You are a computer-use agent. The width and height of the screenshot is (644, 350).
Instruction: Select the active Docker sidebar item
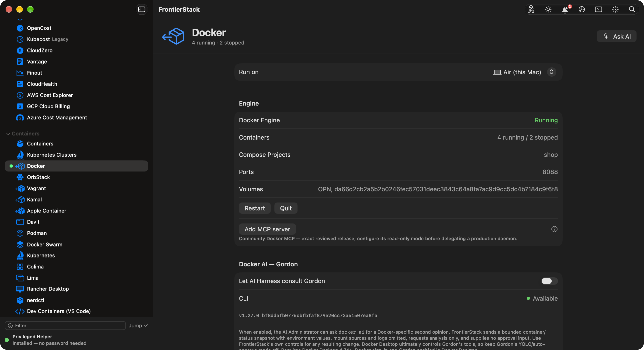pyautogui.click(x=76, y=166)
